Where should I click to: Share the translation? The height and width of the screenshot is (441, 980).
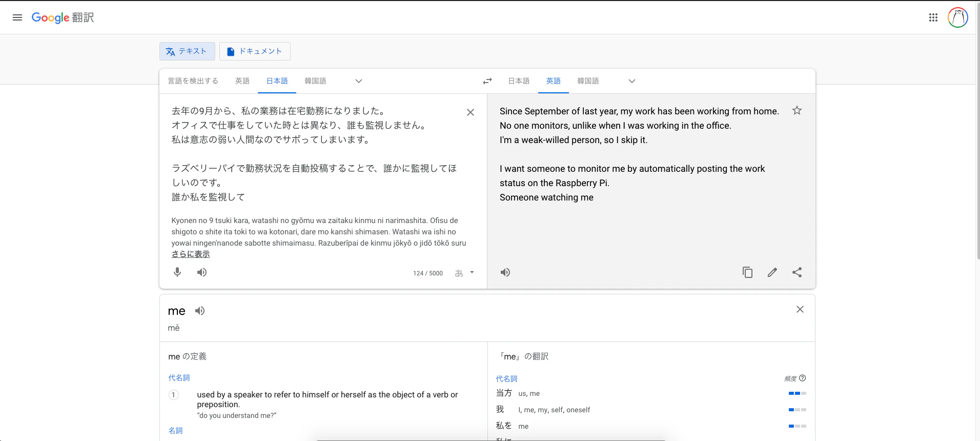pos(797,272)
